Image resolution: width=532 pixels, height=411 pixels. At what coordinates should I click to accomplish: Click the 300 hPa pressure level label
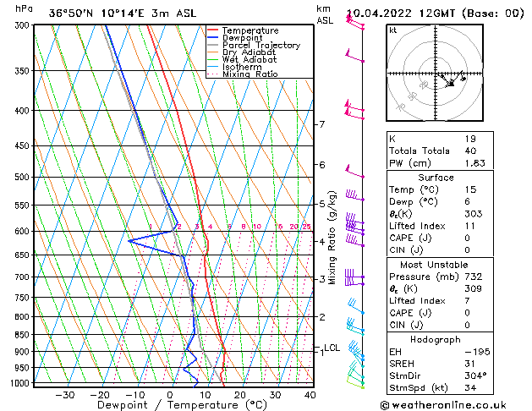pos(24,25)
